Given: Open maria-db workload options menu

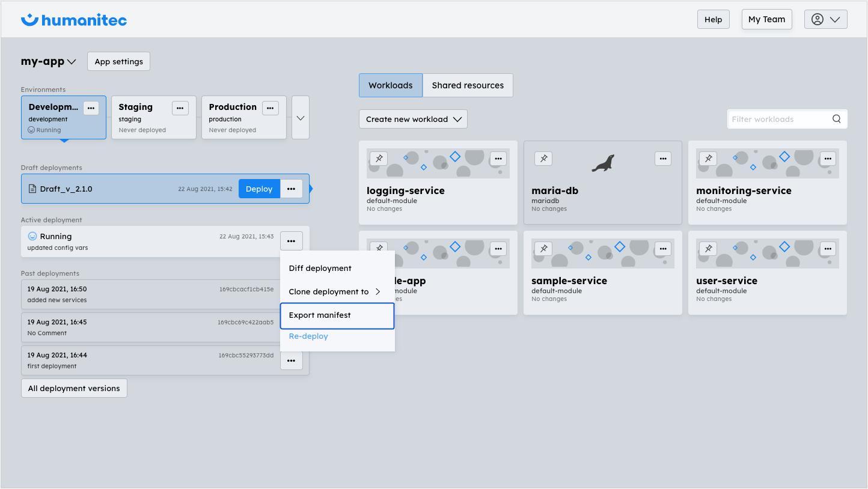Looking at the screenshot, I should coord(662,159).
